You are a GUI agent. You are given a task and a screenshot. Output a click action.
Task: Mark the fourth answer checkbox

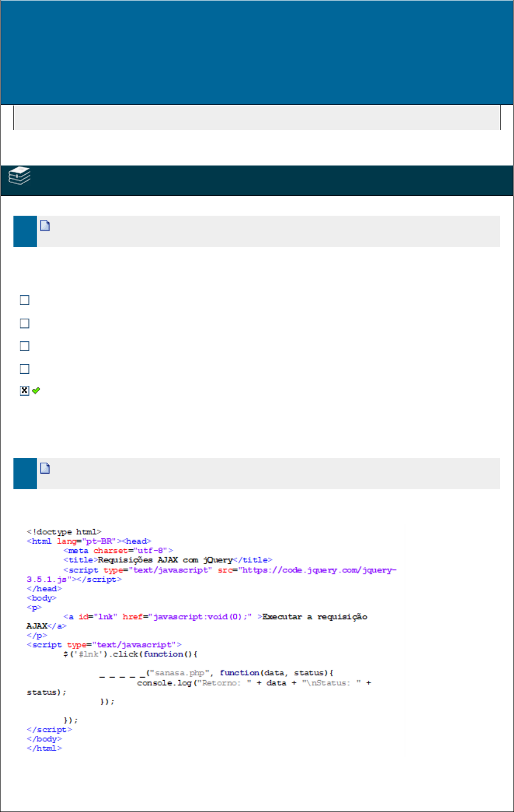[24, 369]
